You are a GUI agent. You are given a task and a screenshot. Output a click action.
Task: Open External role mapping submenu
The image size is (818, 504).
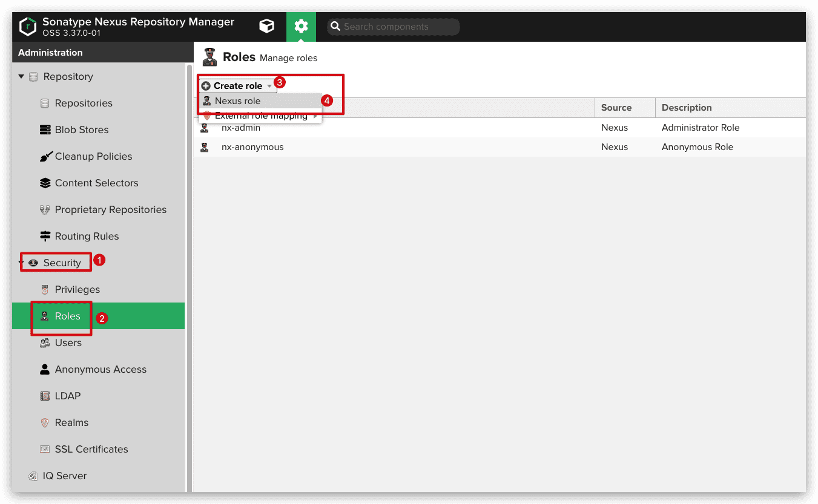tap(261, 116)
